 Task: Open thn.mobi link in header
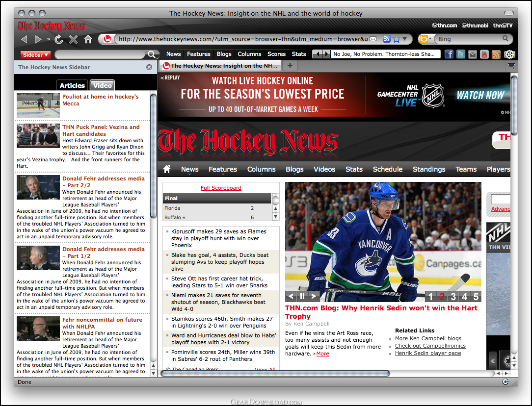point(475,25)
